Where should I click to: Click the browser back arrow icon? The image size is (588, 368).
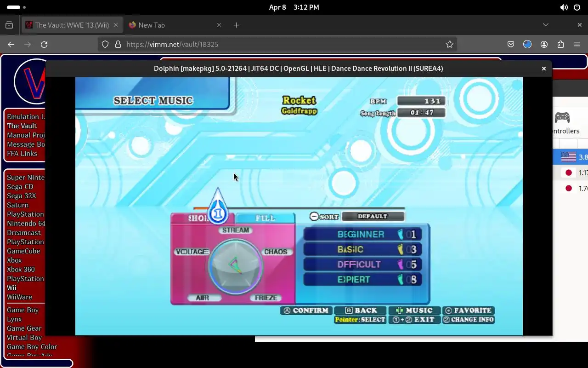(11, 44)
